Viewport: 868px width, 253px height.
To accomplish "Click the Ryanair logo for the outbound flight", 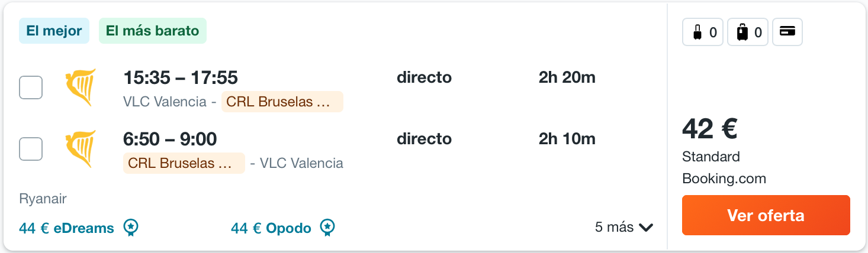I will tap(81, 87).
